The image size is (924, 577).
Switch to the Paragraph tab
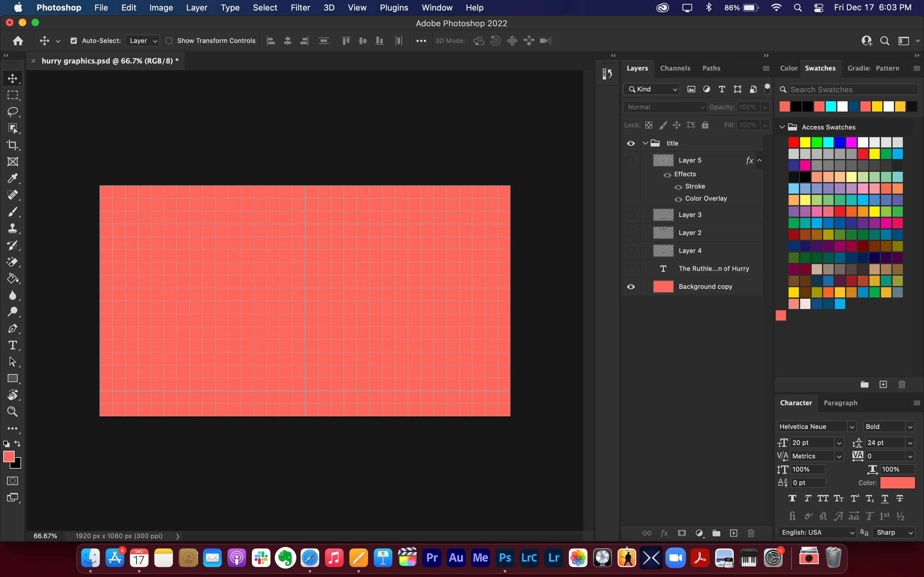click(x=840, y=403)
